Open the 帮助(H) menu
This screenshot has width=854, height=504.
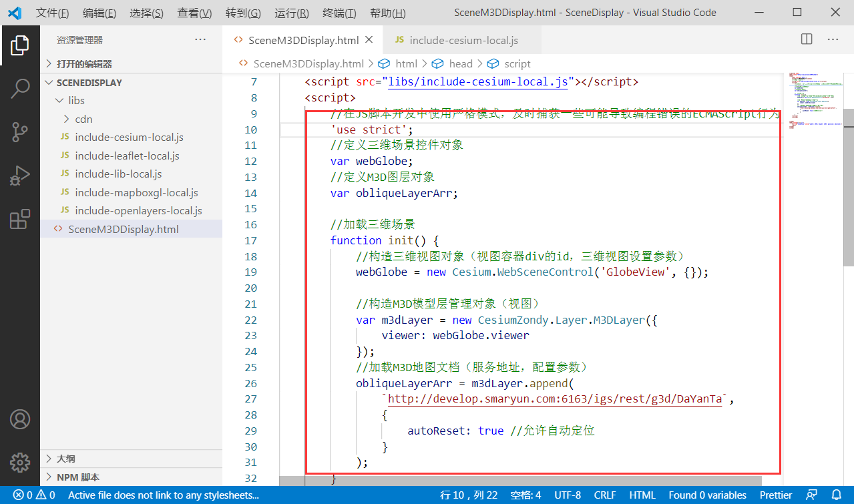point(387,13)
